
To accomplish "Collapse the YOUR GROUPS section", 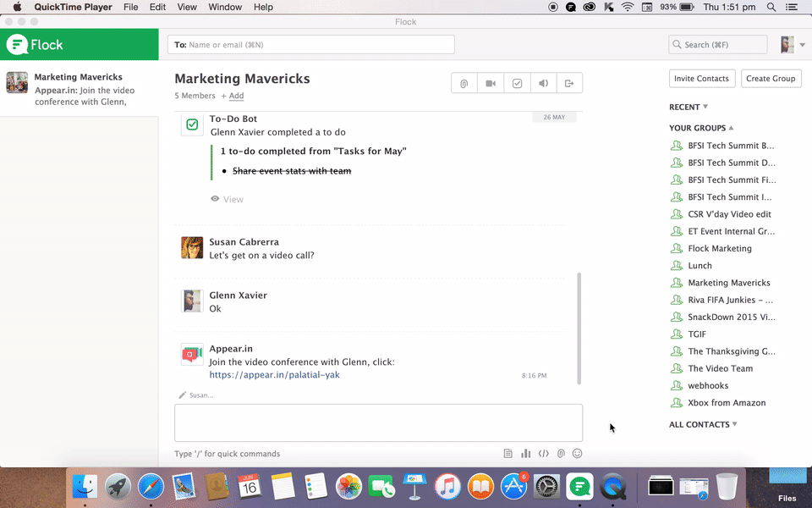I will pyautogui.click(x=701, y=128).
